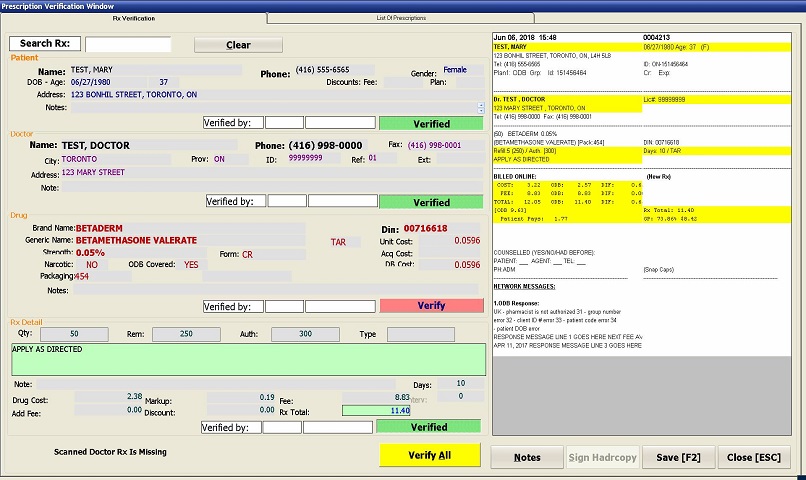Click the green Verified button in Doctor section
This screenshot has width=806, height=480.
coord(431,202)
